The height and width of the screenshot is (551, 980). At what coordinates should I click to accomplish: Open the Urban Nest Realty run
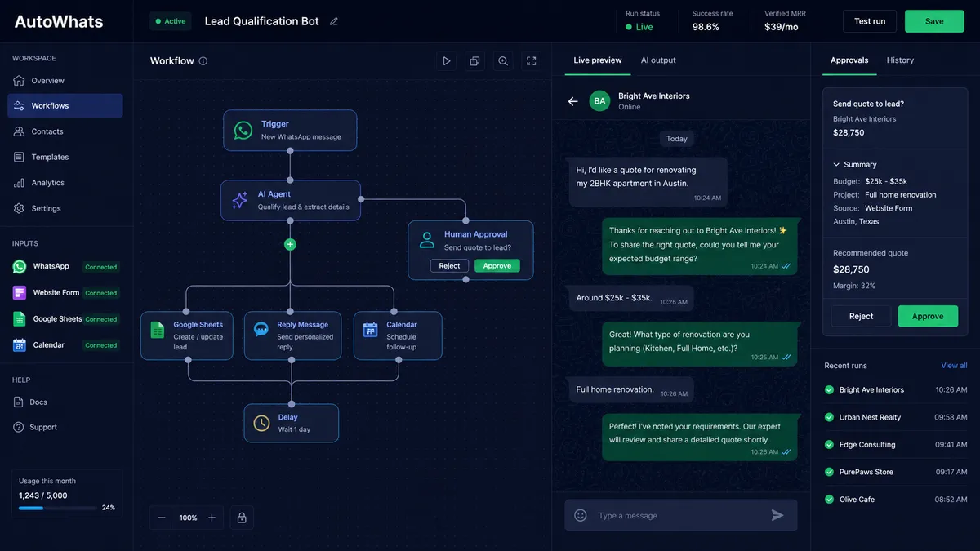click(896, 417)
